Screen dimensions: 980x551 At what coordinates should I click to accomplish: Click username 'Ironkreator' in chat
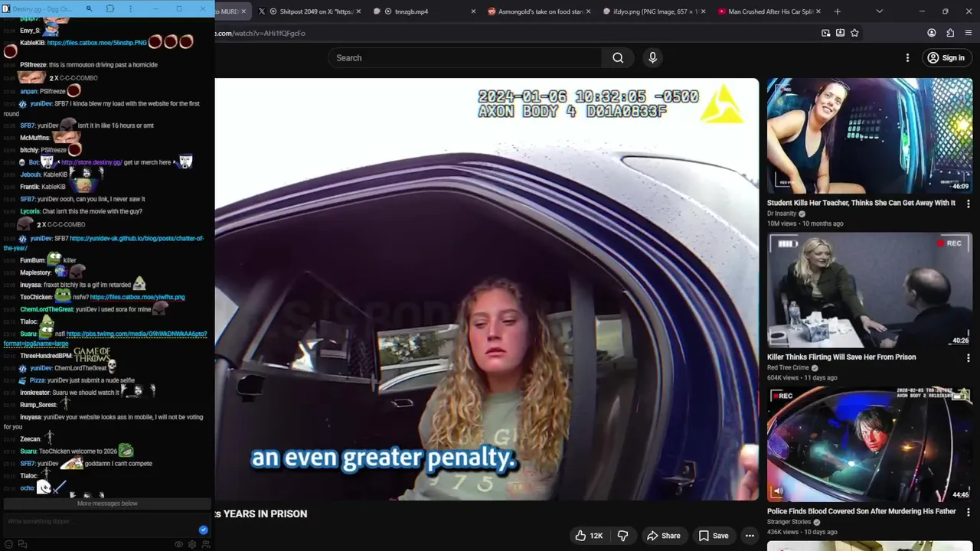pos(34,393)
